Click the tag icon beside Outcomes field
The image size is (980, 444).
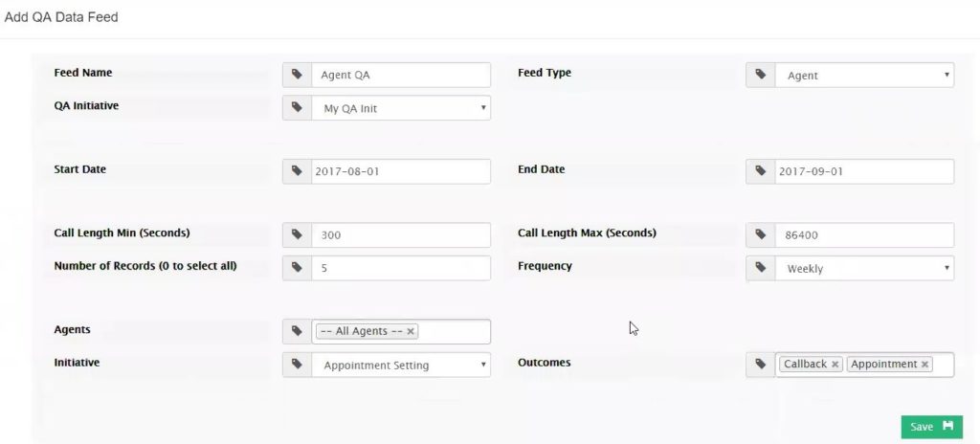(x=761, y=365)
